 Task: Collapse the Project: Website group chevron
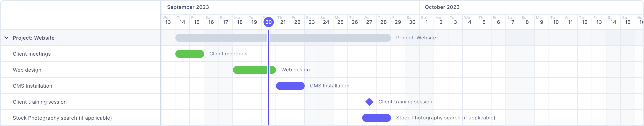[x=7, y=38]
